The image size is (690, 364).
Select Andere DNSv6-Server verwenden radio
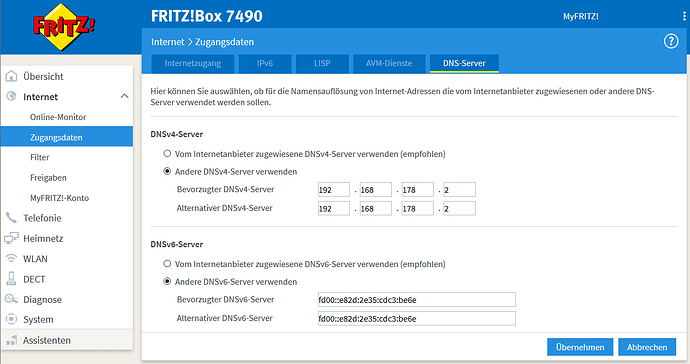pos(167,281)
